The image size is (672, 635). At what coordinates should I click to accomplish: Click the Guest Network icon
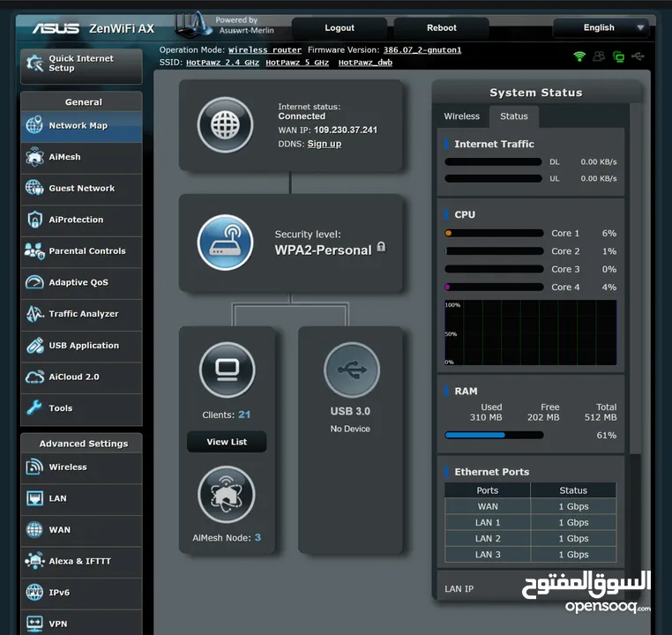[x=34, y=188]
